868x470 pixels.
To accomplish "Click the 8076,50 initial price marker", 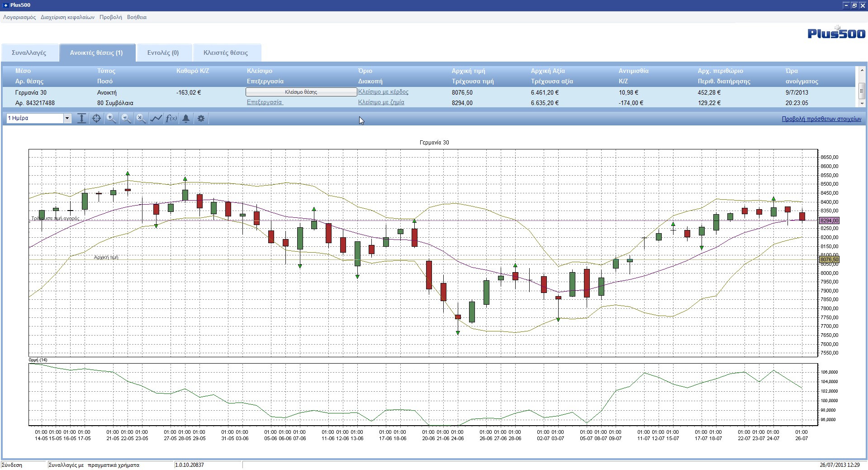I will (829, 259).
